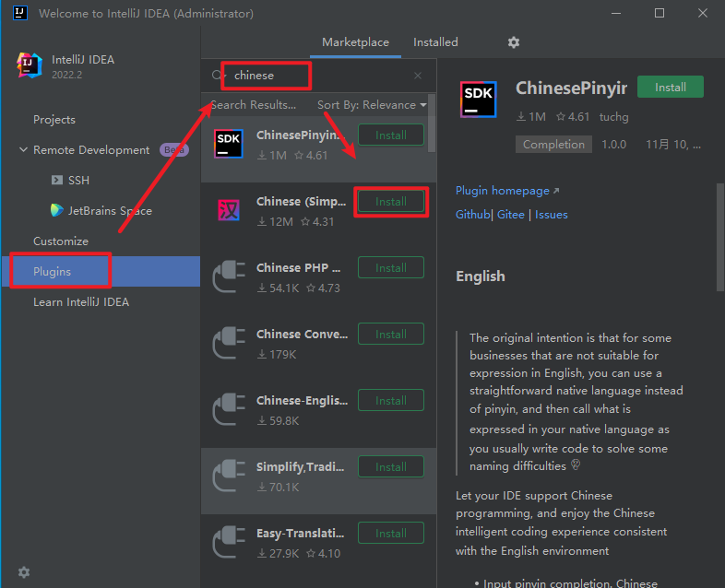725x588 pixels.
Task: Select Customize in the sidebar
Action: tap(61, 241)
